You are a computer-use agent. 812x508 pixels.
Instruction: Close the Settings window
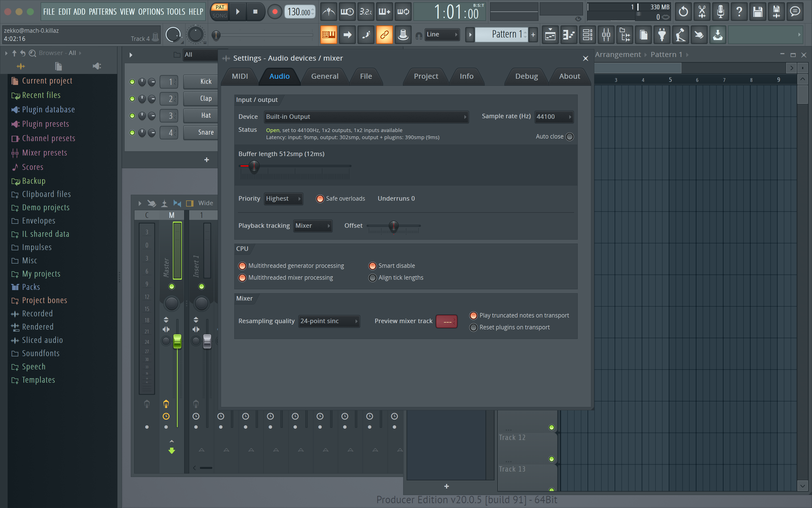(x=586, y=58)
